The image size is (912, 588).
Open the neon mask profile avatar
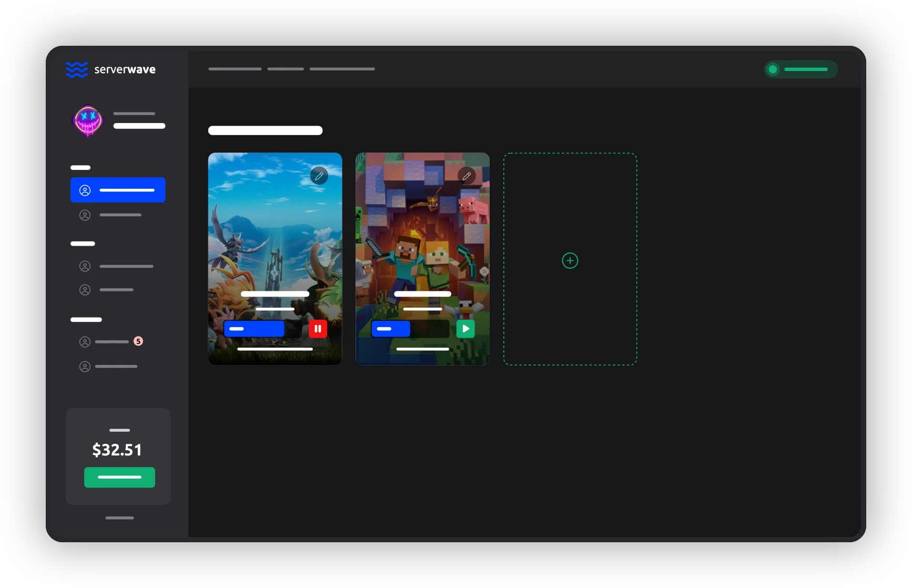[x=88, y=120]
